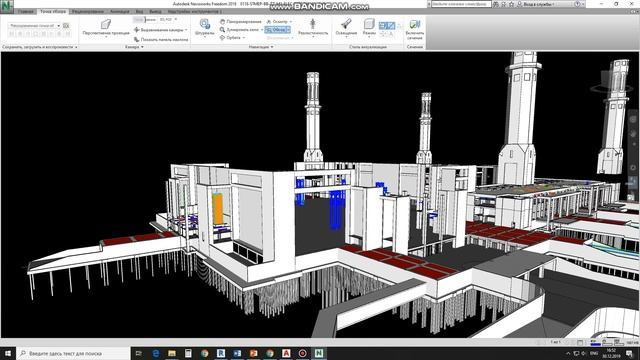Select the Orbit tool in Navigation panel
The image size is (640, 360).
tap(232, 38)
